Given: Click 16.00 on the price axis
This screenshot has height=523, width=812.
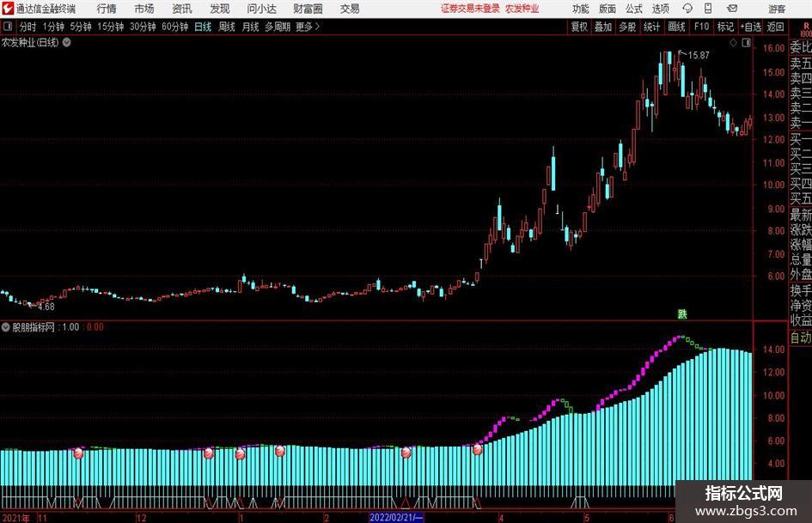Looking at the screenshot, I should pos(773,47).
